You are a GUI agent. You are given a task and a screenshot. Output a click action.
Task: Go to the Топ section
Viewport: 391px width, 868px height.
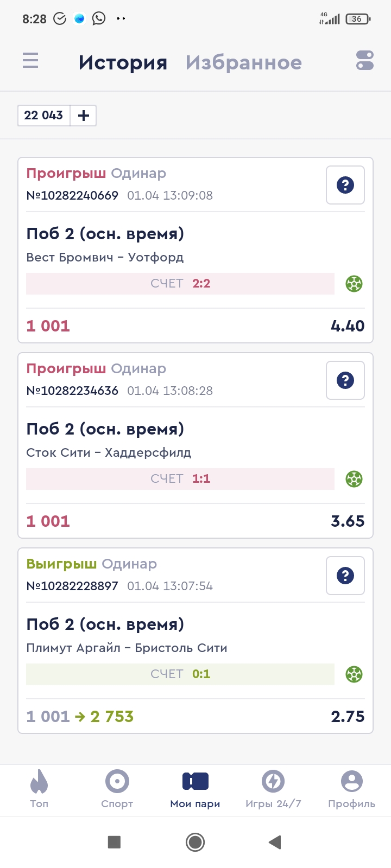point(39,788)
